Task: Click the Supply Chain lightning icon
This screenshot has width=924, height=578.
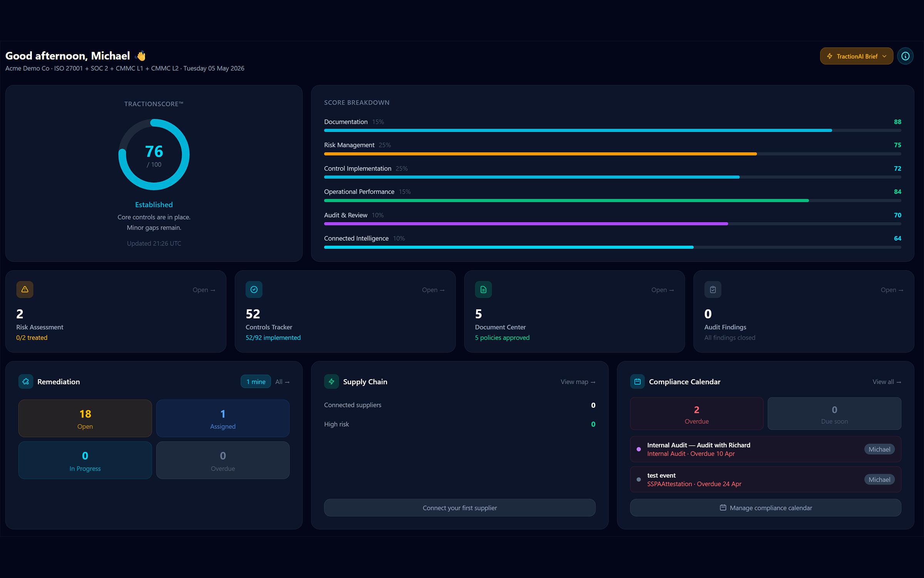Action: click(331, 381)
